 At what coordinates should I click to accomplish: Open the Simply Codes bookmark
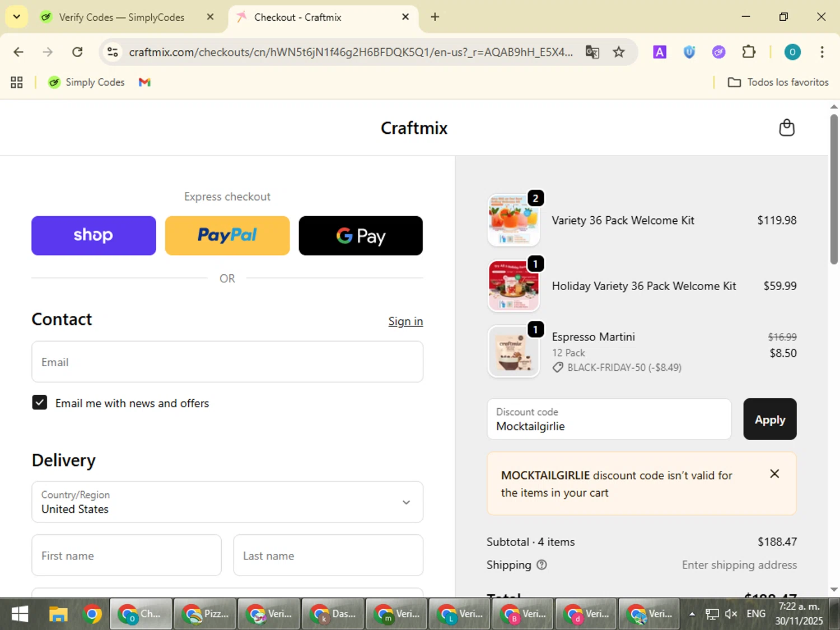coord(86,82)
